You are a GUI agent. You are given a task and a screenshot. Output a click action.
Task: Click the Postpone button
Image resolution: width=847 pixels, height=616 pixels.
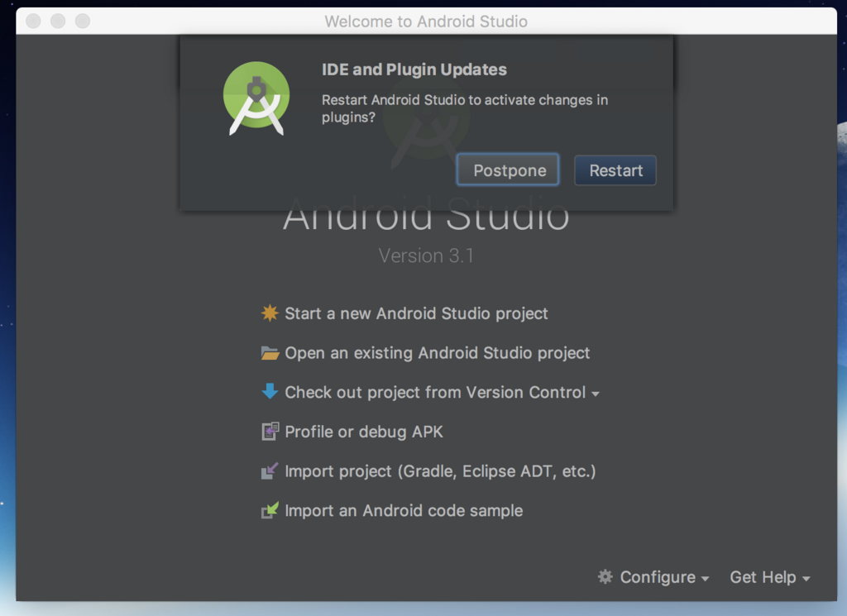(508, 170)
